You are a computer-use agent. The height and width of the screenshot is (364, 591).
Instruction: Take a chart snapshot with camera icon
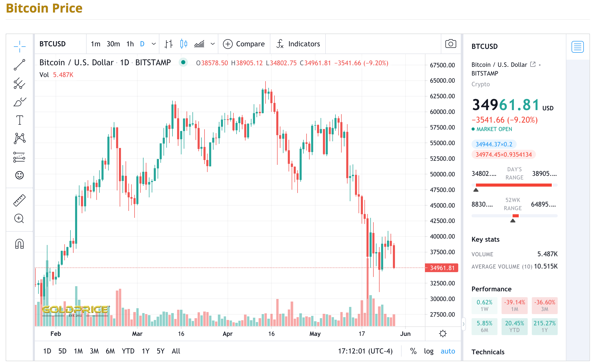[x=451, y=44]
